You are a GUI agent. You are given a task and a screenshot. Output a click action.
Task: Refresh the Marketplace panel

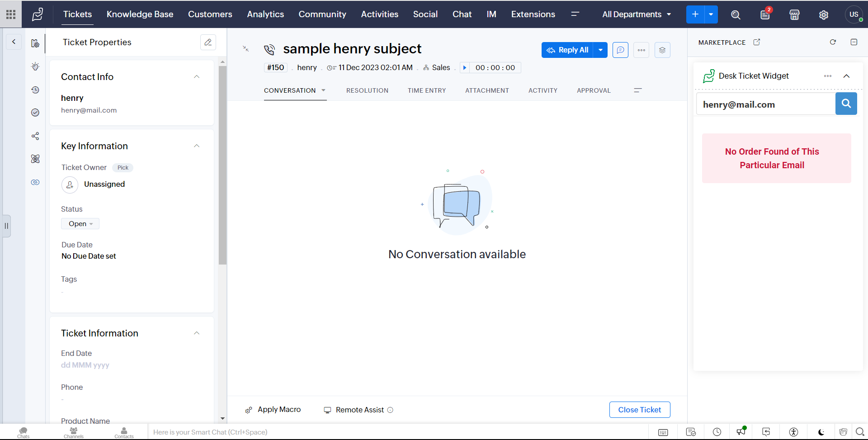[833, 42]
